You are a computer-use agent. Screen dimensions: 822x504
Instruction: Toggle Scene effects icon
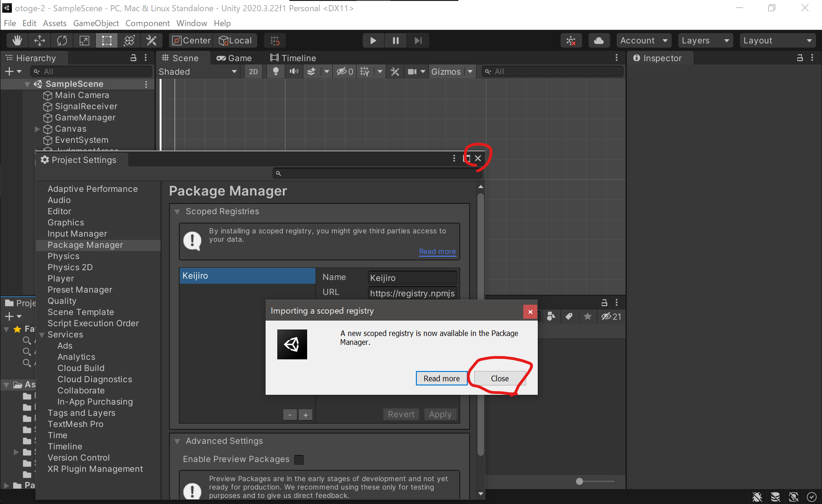click(x=311, y=71)
